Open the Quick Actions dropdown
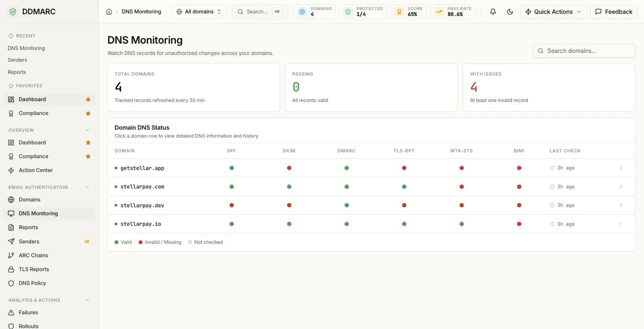644x329 pixels. (553, 12)
